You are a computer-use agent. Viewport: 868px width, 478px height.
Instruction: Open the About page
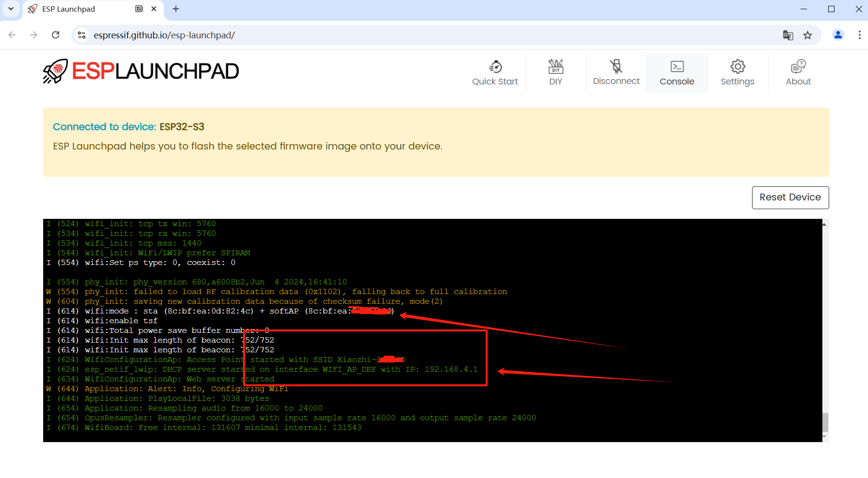[x=798, y=73]
